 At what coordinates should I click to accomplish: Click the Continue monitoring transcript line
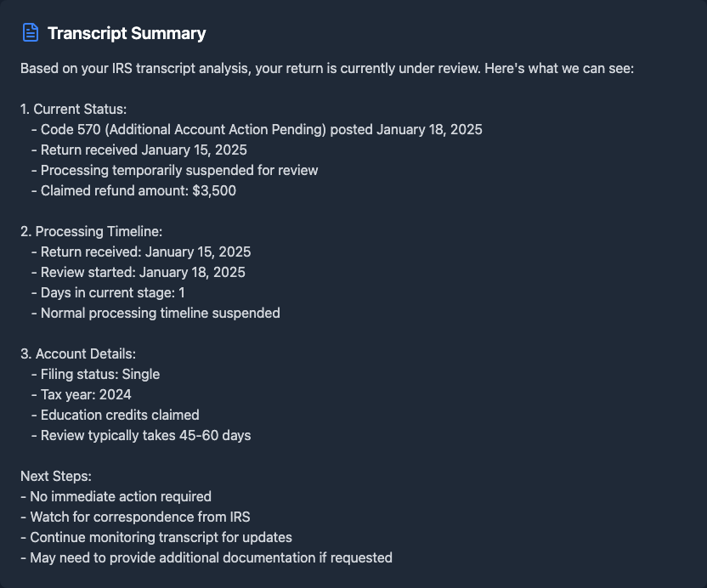(x=156, y=537)
